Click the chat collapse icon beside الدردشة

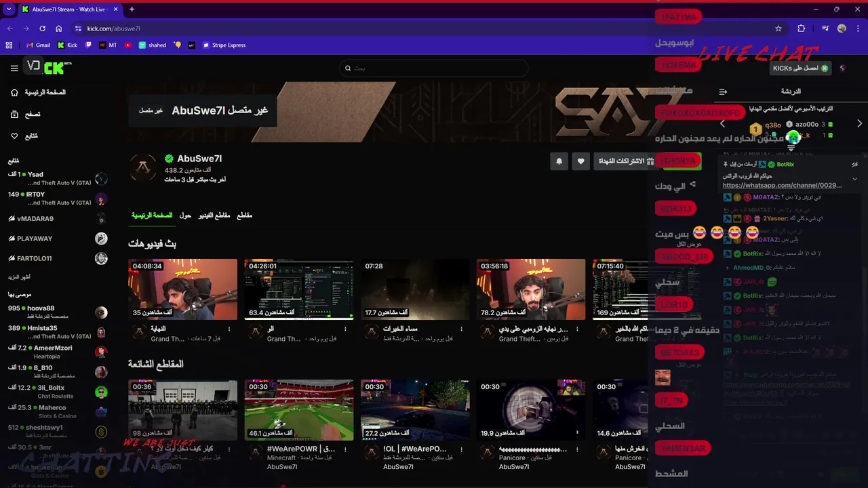coord(723,91)
